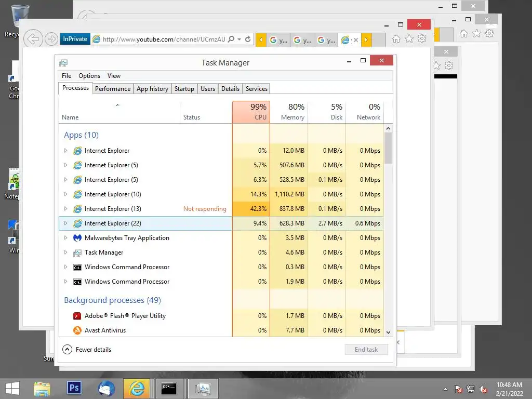Click the Task Manager process row icon
532x399 pixels.
tap(77, 252)
